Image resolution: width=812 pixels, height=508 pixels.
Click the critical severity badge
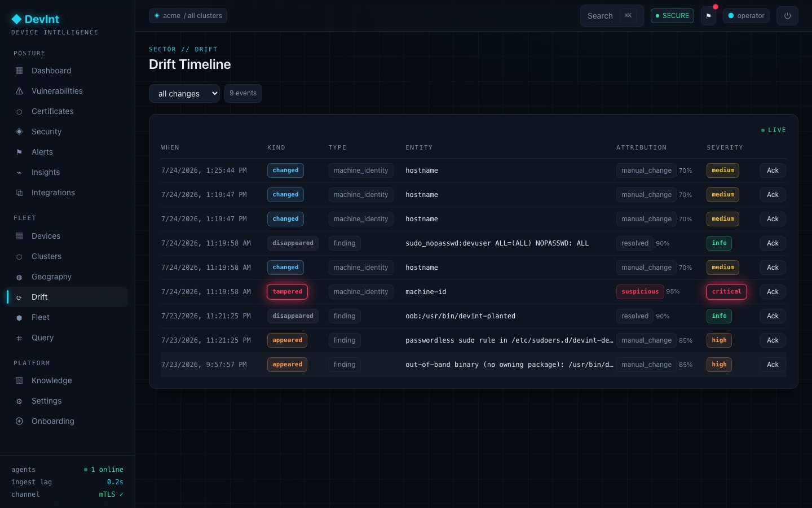[726, 292]
